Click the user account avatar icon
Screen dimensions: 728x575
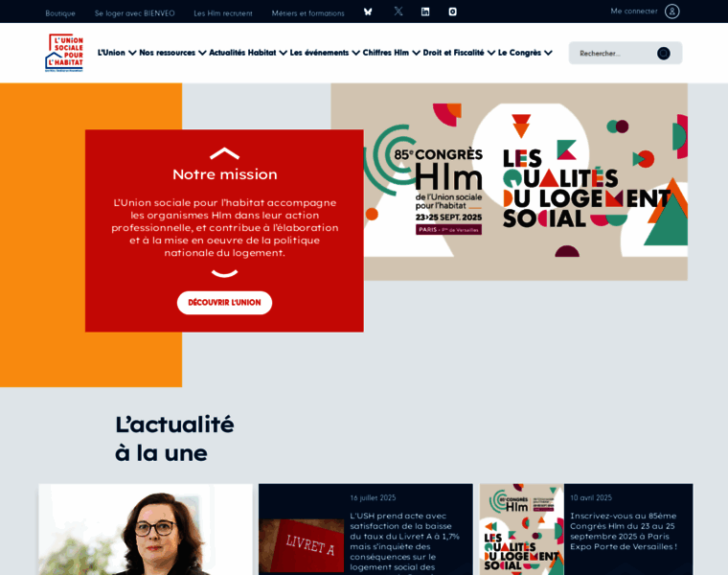pos(671,11)
